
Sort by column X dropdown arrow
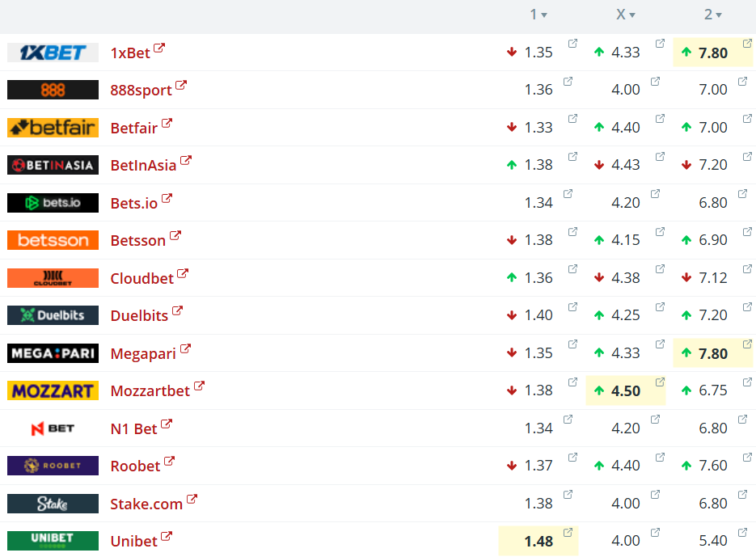[x=631, y=15]
